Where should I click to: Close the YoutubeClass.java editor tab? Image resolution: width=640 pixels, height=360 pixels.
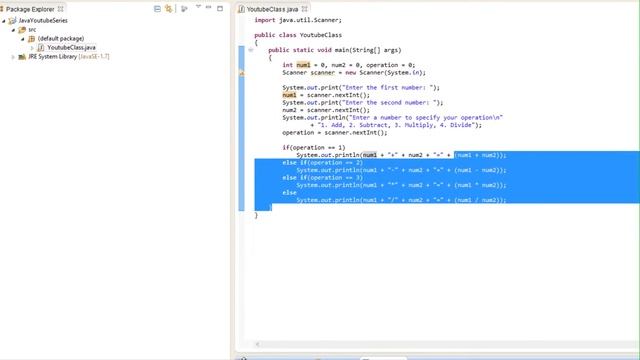pyautogui.click(x=304, y=9)
